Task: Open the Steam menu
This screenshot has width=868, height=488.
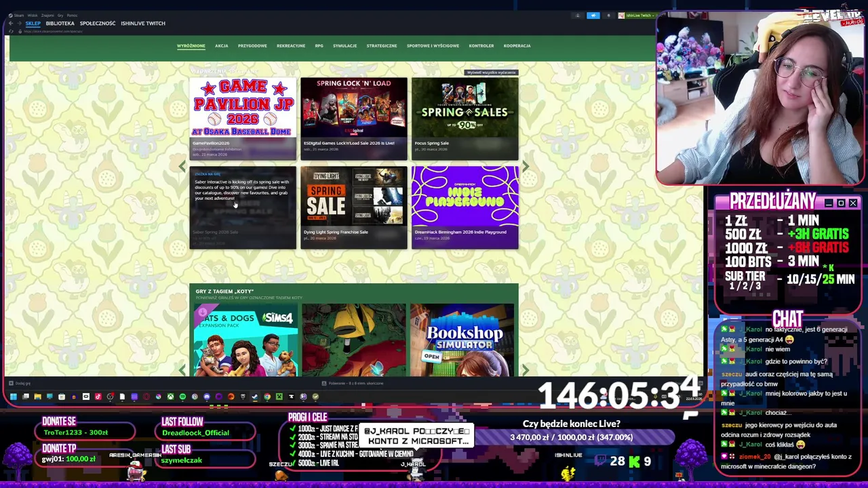Action: 18,16
